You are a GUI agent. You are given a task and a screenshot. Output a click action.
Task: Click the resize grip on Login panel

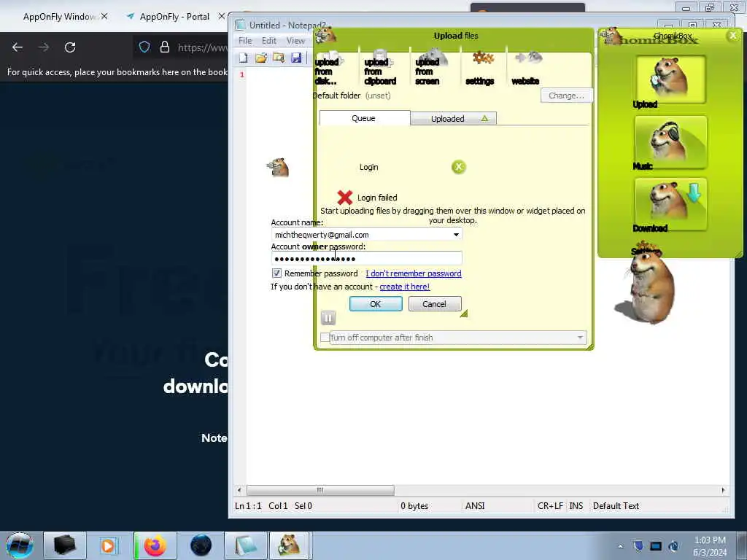coord(464,314)
